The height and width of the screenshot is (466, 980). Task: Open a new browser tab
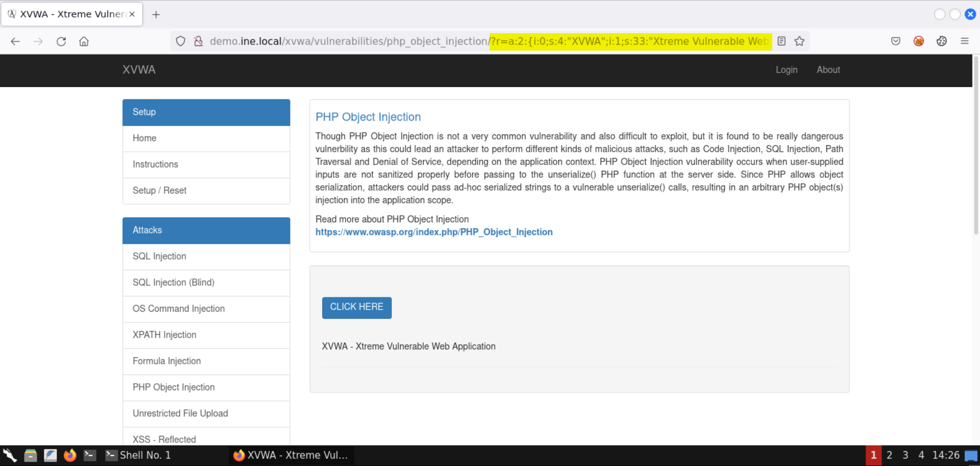(156, 14)
